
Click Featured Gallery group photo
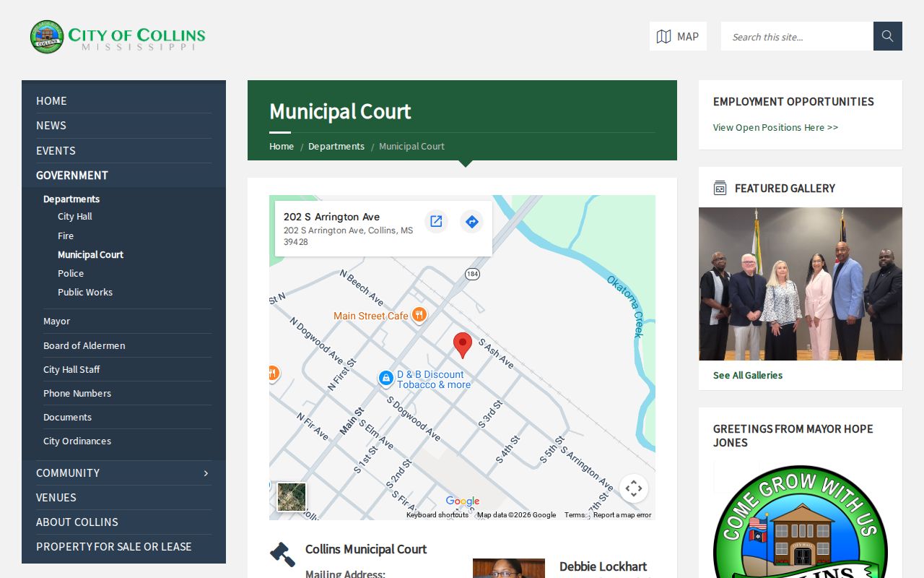click(801, 284)
